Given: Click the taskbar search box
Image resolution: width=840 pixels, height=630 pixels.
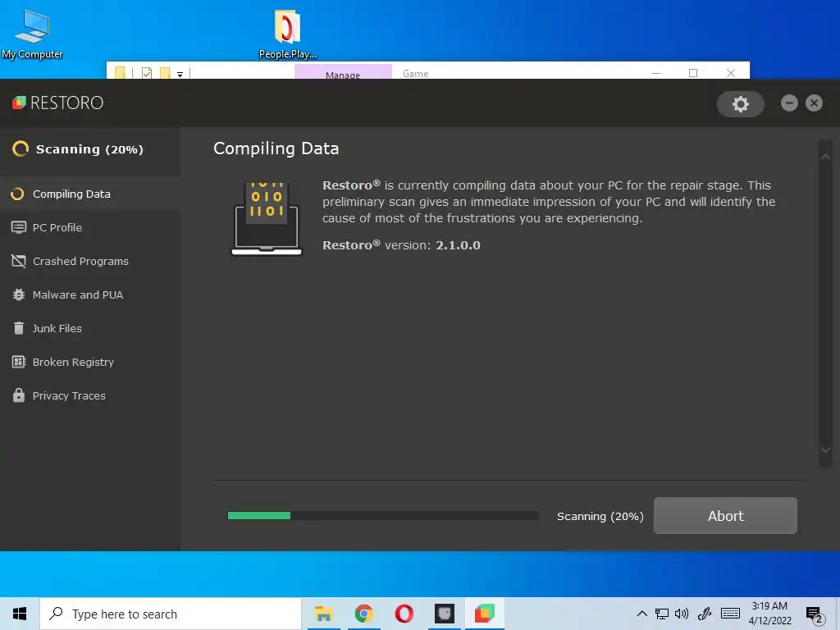Looking at the screenshot, I should tap(171, 614).
